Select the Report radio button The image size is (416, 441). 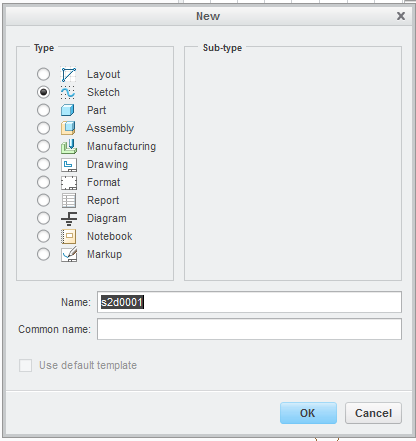tap(43, 200)
